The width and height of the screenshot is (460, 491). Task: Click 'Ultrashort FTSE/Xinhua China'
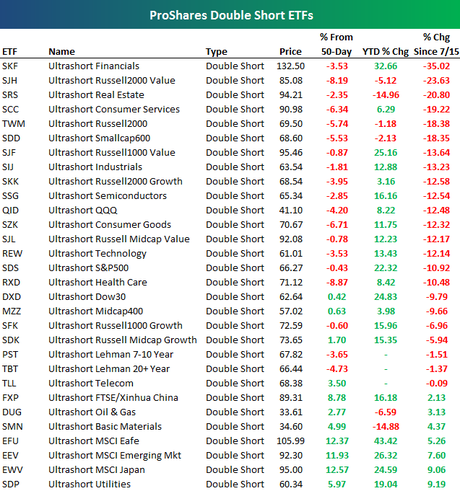(x=113, y=398)
